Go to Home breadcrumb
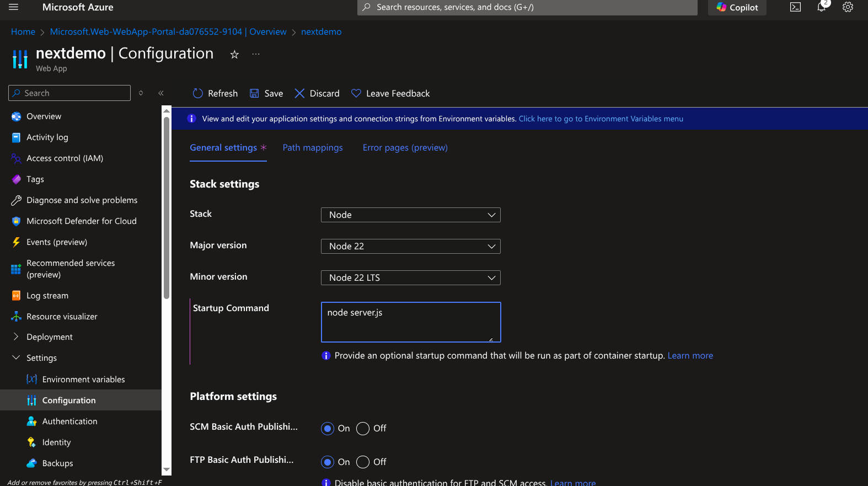Viewport: 868px width, 486px height. (23, 32)
